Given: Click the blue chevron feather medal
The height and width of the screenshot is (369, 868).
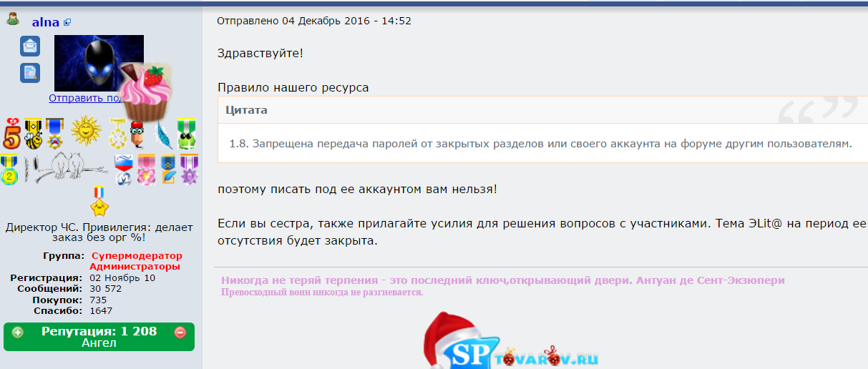Looking at the screenshot, I should point(167,170).
